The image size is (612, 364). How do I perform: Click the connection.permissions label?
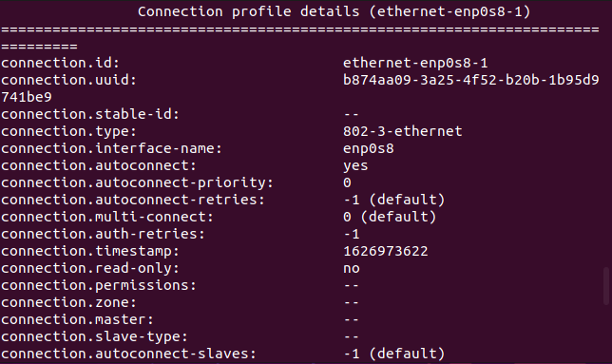click(x=99, y=285)
